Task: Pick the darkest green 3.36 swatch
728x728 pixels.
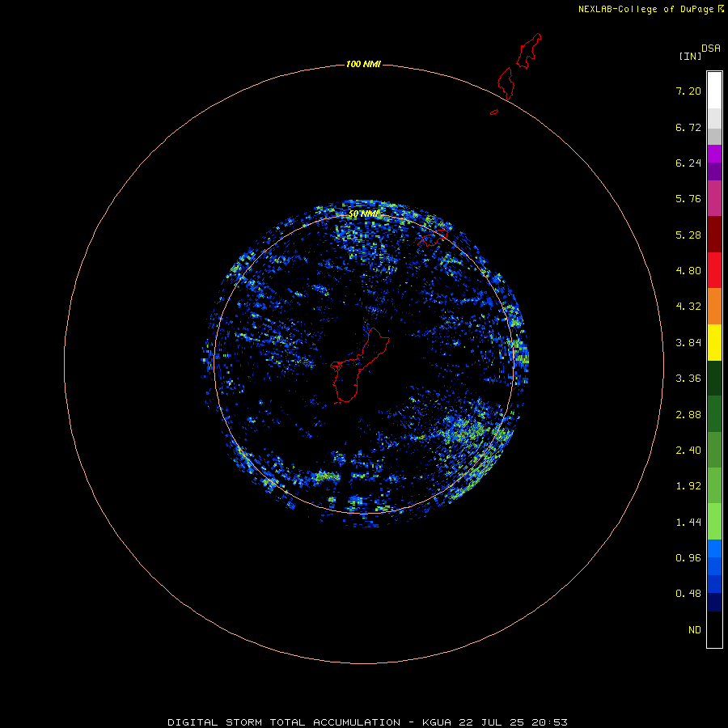Action: pyautogui.click(x=714, y=379)
